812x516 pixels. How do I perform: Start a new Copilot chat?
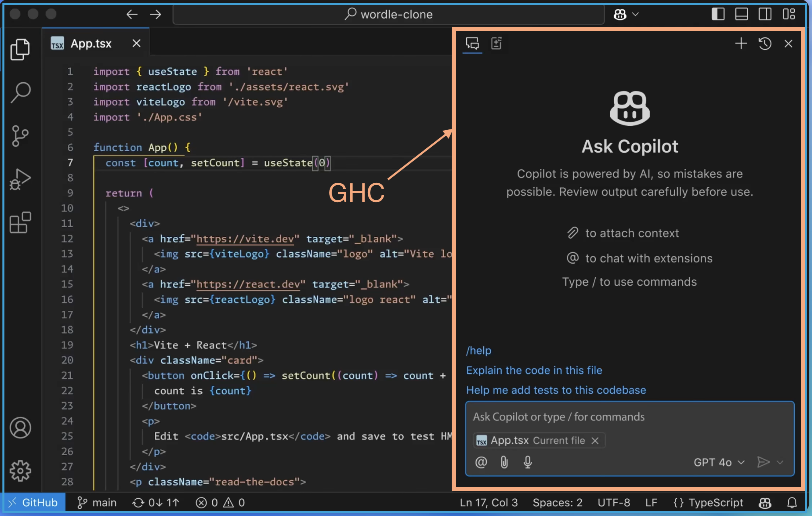[x=741, y=43]
